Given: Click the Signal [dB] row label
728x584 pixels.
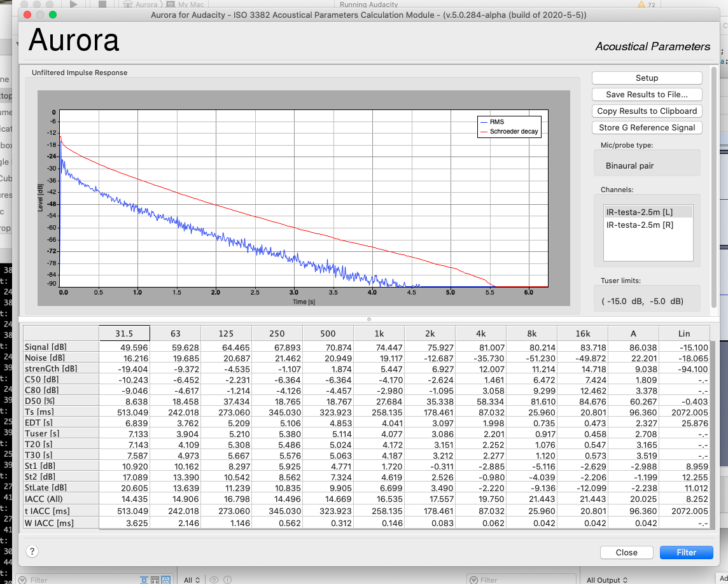Looking at the screenshot, I should 61,347.
